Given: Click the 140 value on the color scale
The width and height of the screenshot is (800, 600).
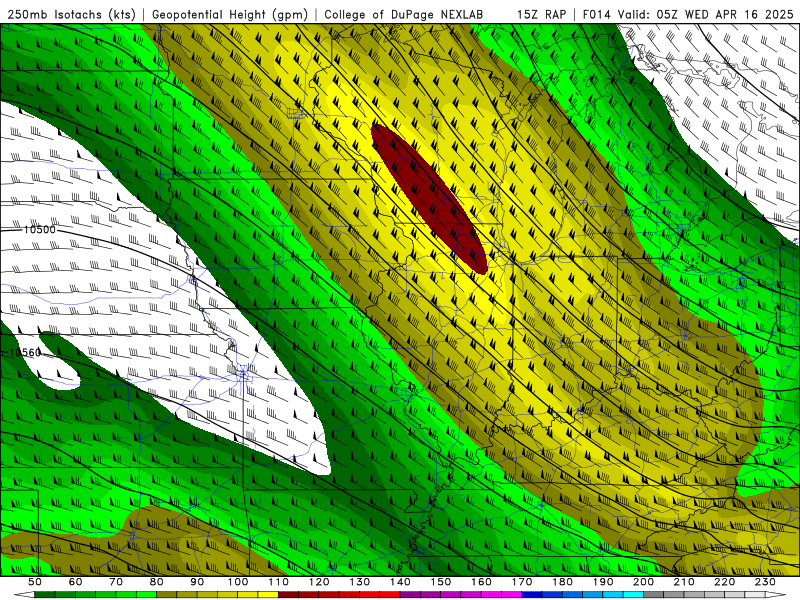Looking at the screenshot, I should (x=400, y=582).
